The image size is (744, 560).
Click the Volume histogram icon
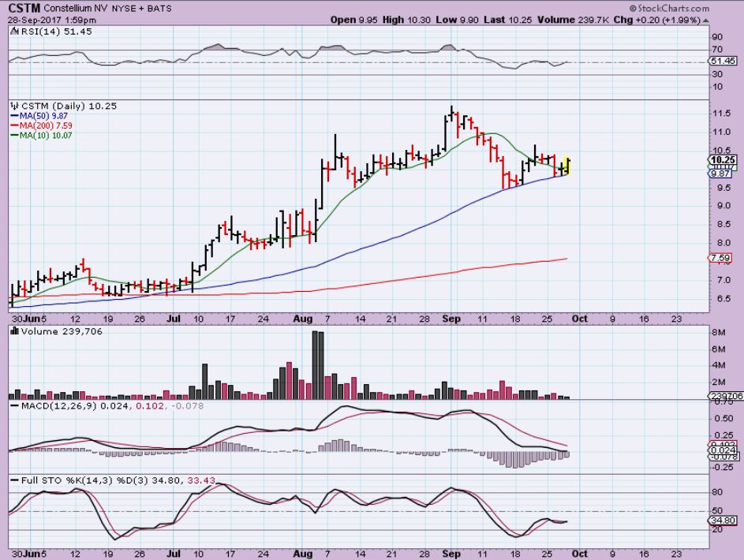coord(13,331)
